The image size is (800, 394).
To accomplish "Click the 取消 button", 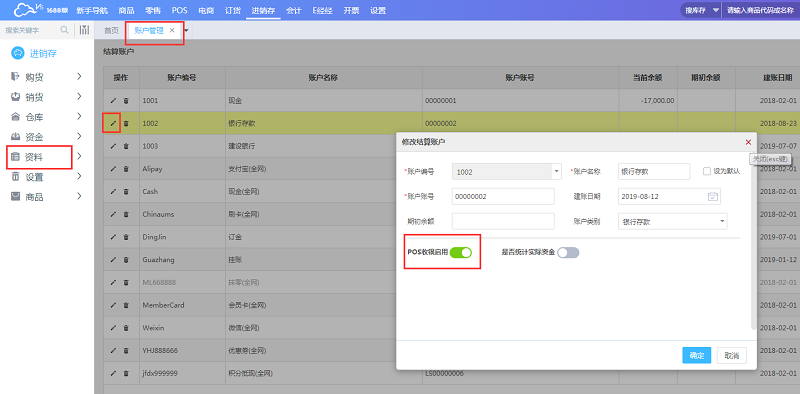I will [x=732, y=356].
